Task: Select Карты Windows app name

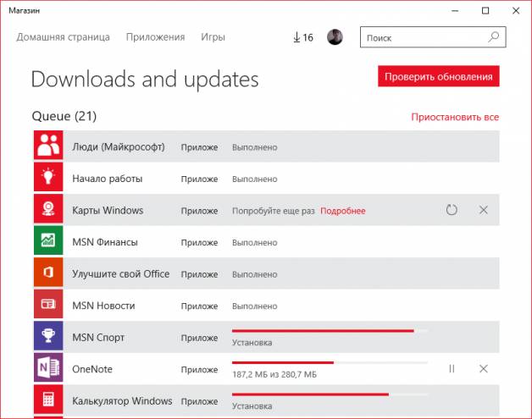Action: [x=108, y=211]
